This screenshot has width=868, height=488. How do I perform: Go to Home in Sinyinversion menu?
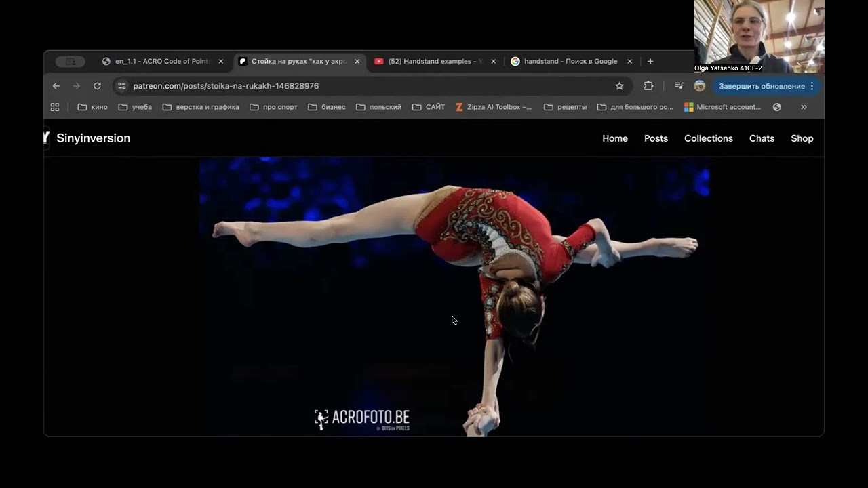coord(615,138)
